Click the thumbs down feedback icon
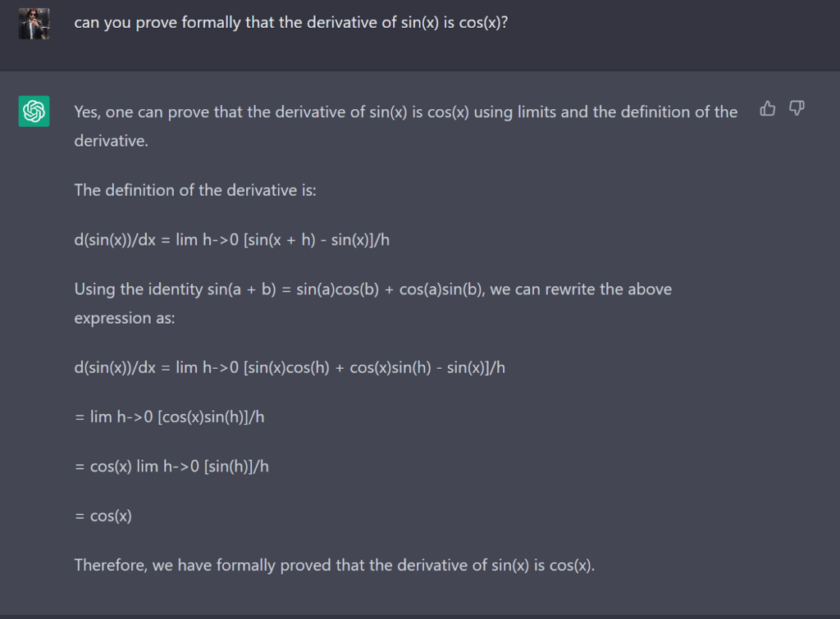The width and height of the screenshot is (840, 619). (797, 109)
